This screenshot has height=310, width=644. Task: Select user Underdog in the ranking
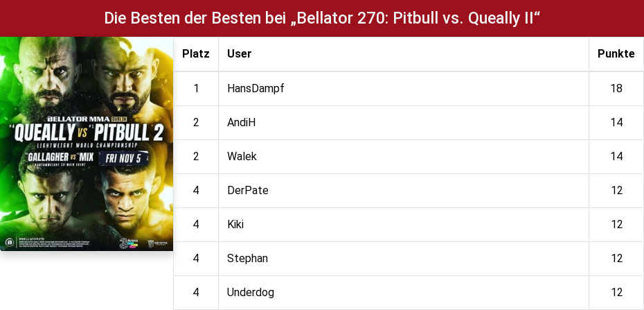click(x=251, y=293)
